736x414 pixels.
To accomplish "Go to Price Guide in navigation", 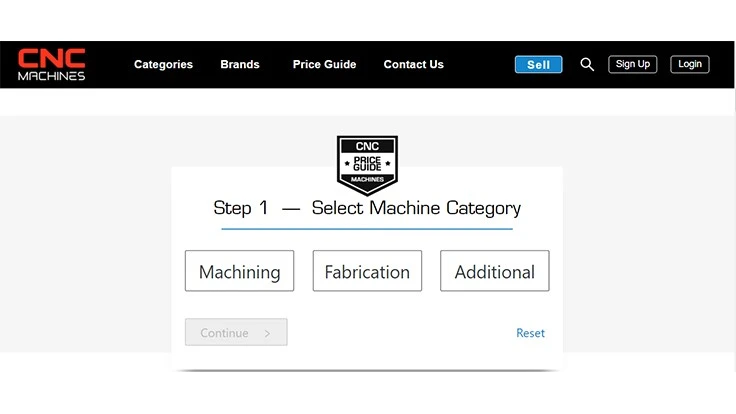I will (x=324, y=64).
